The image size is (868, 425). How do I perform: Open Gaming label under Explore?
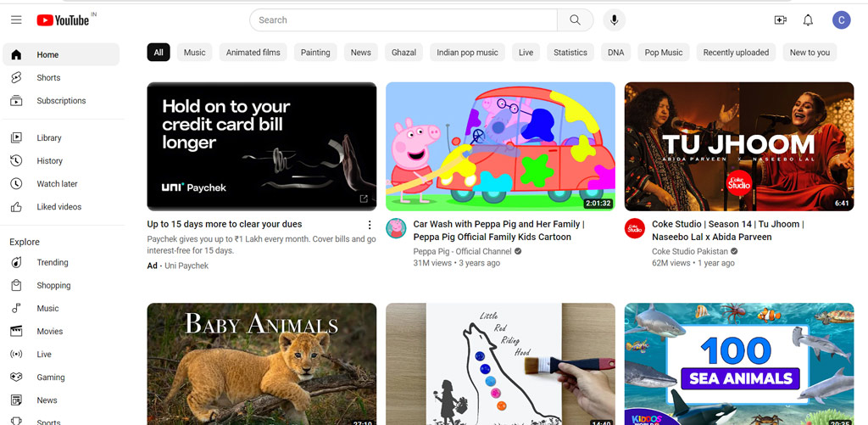point(51,377)
